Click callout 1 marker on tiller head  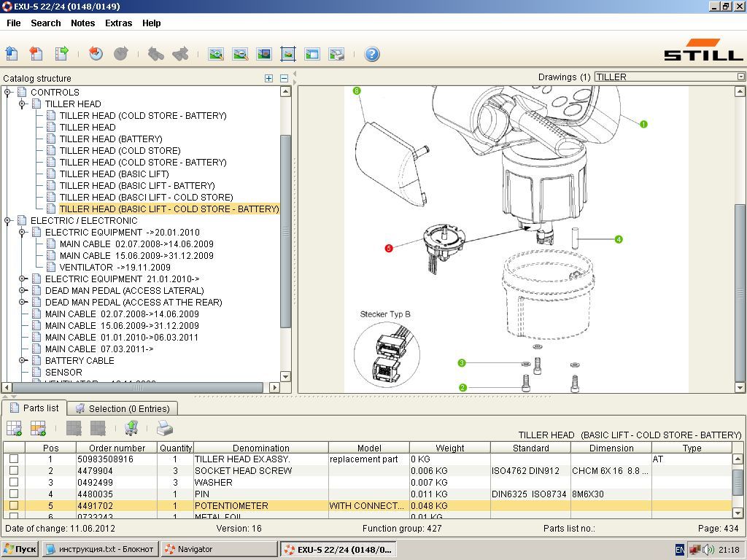point(643,124)
